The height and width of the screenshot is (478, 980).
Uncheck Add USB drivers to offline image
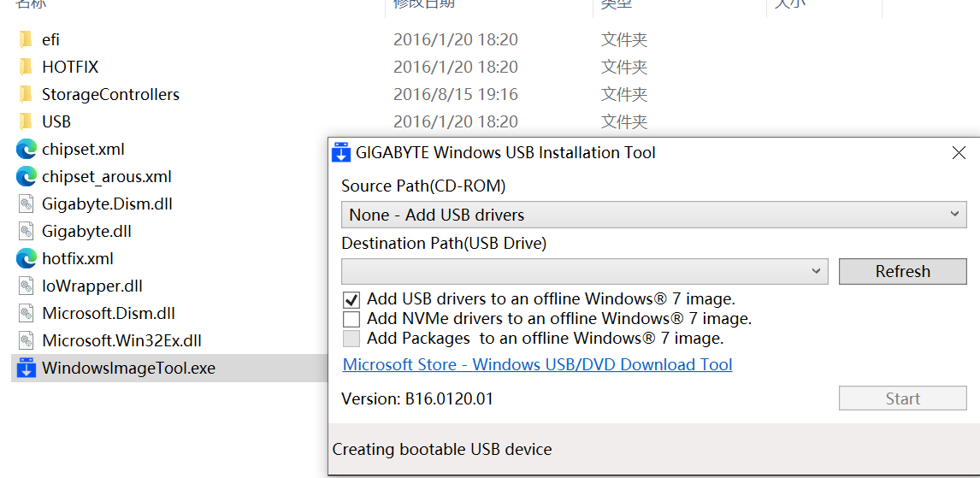pyautogui.click(x=351, y=300)
